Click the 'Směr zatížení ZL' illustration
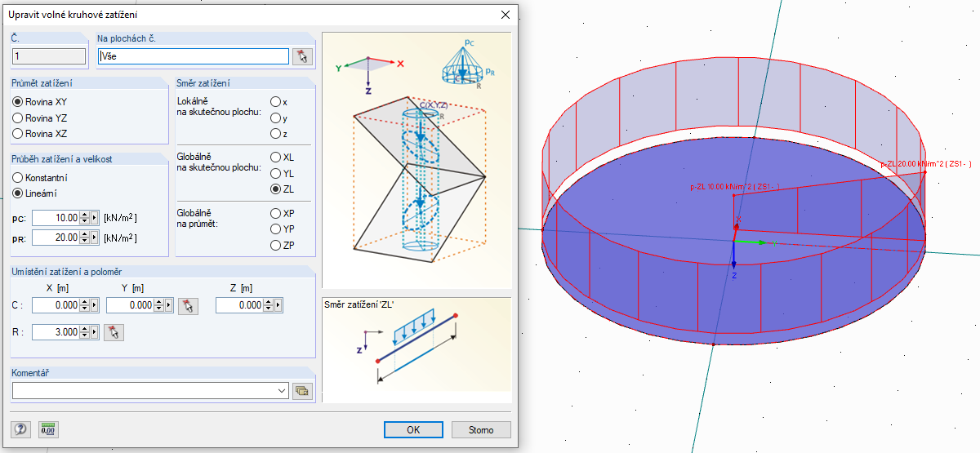 [416, 349]
